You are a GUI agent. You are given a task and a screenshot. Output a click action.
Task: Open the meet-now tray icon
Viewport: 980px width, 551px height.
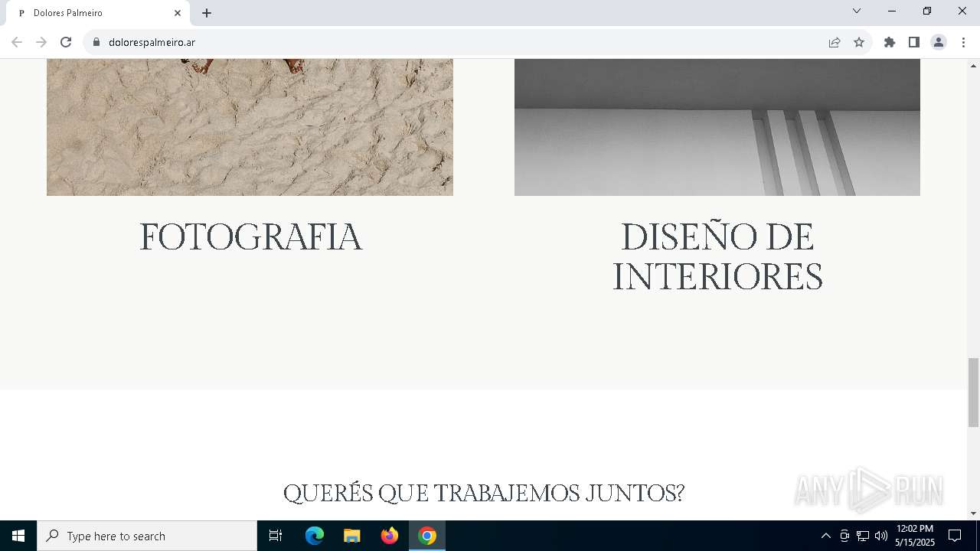click(x=844, y=536)
